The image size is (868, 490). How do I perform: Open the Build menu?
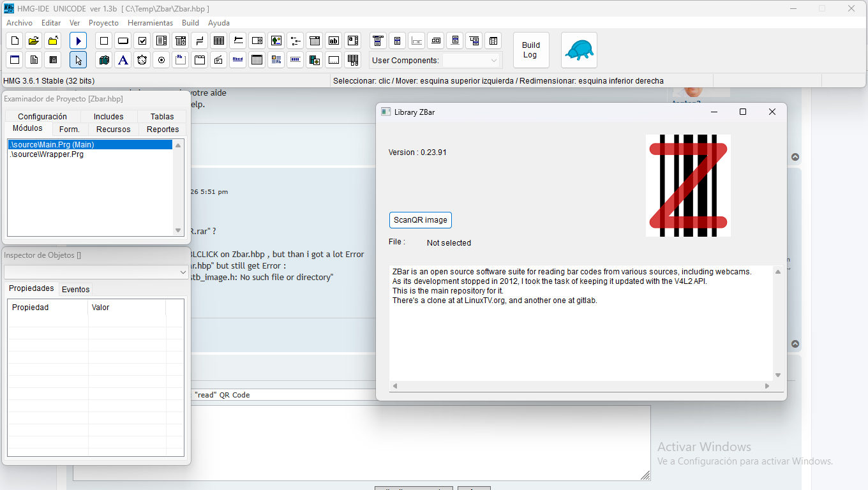pos(190,23)
